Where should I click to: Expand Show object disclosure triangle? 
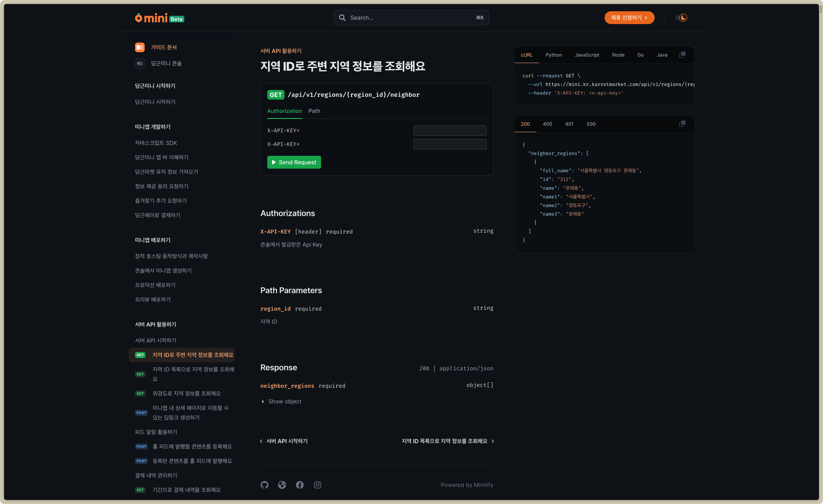[x=263, y=402]
